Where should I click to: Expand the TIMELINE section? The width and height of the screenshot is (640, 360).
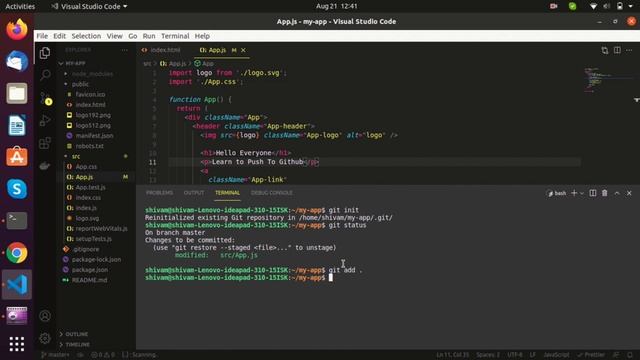[x=77, y=344]
